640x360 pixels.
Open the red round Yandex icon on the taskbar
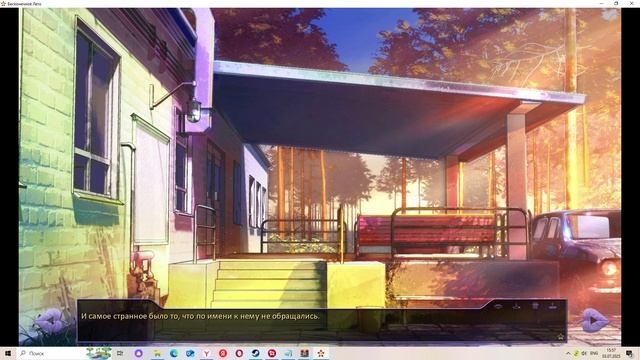pos(223,353)
